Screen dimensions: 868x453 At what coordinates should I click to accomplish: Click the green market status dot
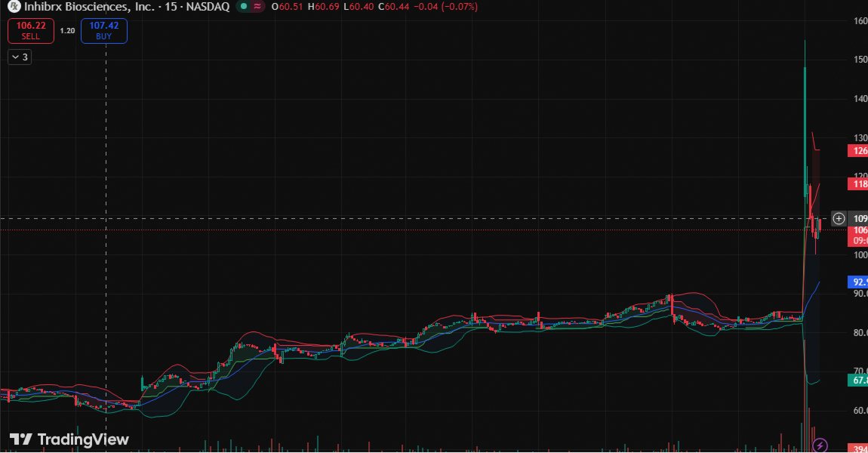244,7
